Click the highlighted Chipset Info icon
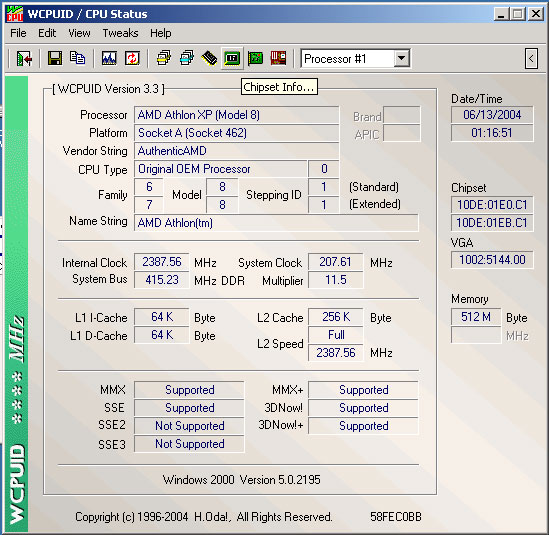 coord(232,58)
